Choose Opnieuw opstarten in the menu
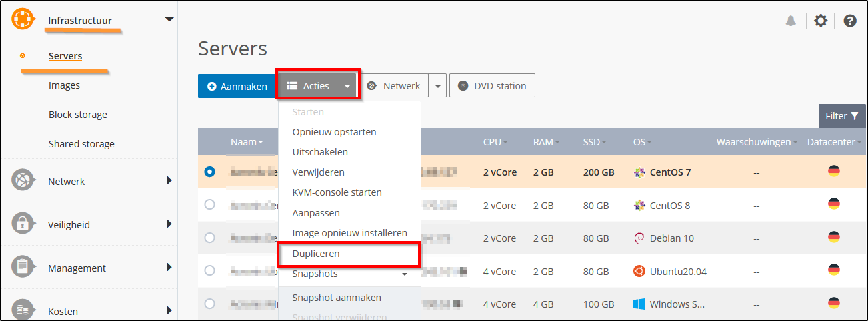The width and height of the screenshot is (868, 321). [x=334, y=132]
